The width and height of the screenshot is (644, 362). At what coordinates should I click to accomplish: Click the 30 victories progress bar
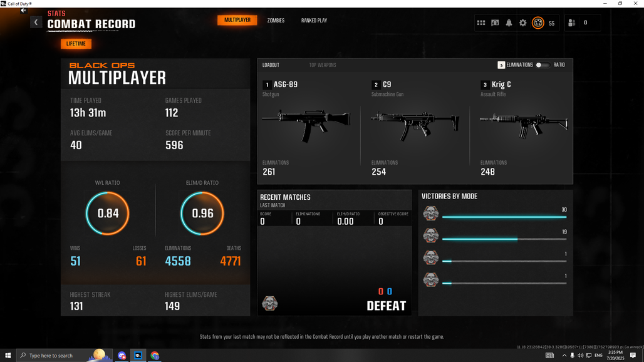[x=504, y=217]
